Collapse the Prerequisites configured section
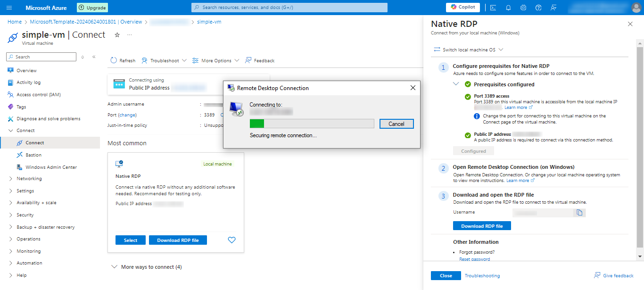Viewport: 644px width, 290px height. click(x=455, y=84)
